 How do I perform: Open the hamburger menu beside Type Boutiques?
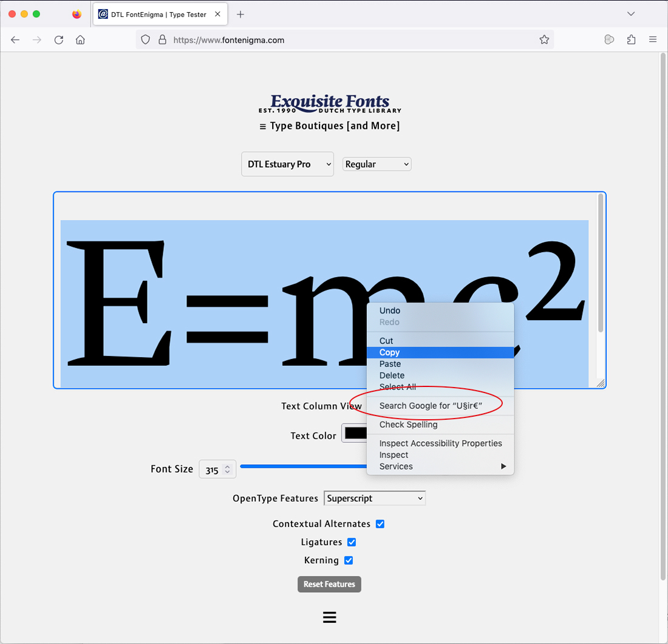(263, 126)
